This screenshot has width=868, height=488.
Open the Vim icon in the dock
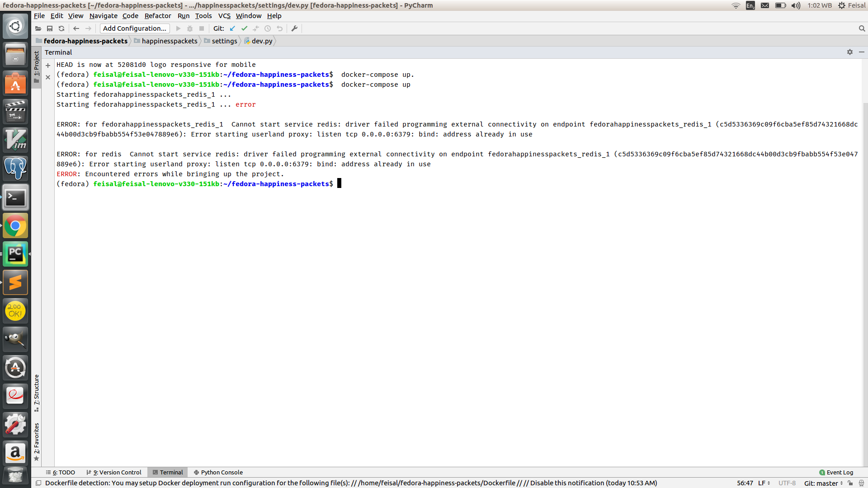15,141
